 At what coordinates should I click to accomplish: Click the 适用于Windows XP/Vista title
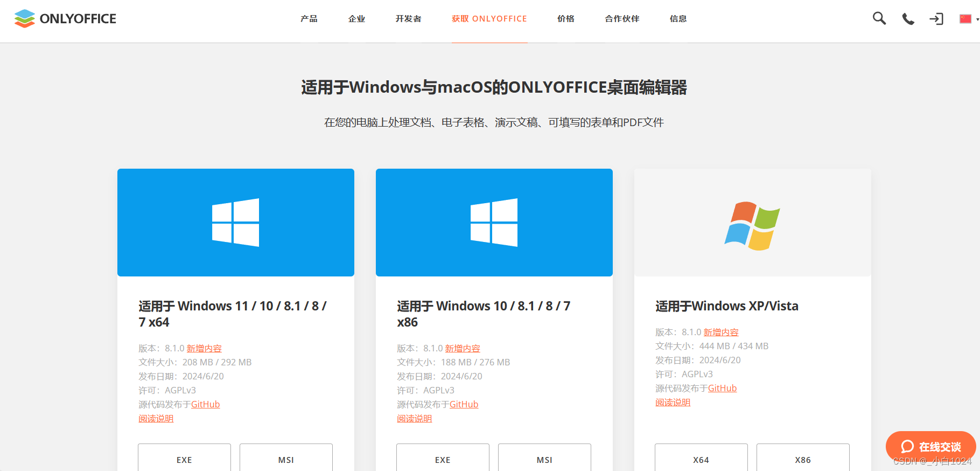coord(727,306)
